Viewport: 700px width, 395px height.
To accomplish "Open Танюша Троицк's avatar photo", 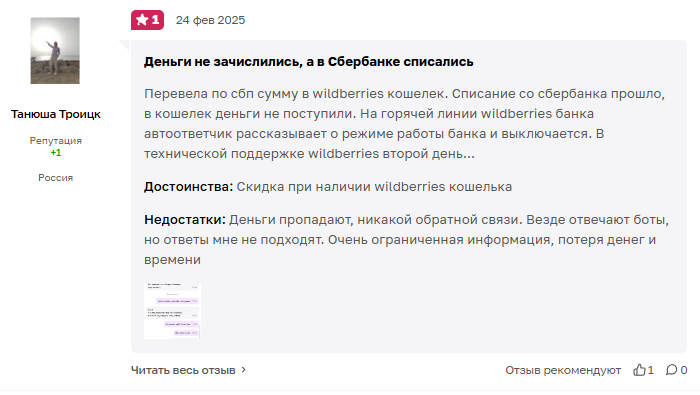I will pyautogui.click(x=55, y=50).
